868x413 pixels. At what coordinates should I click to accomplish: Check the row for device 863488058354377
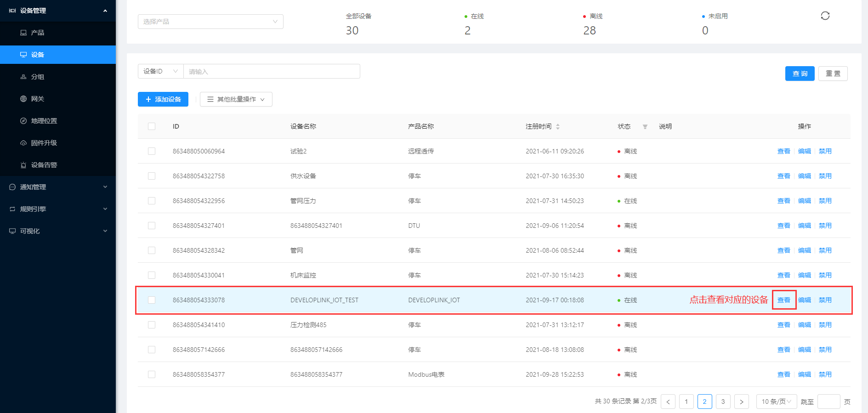coord(152,374)
